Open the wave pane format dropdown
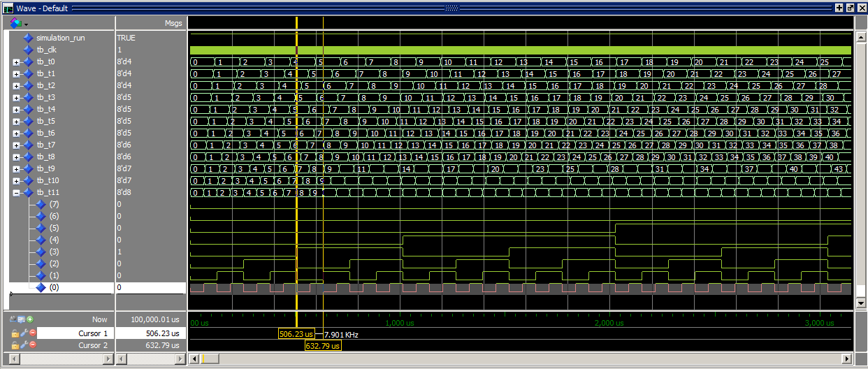 pyautogui.click(x=19, y=23)
